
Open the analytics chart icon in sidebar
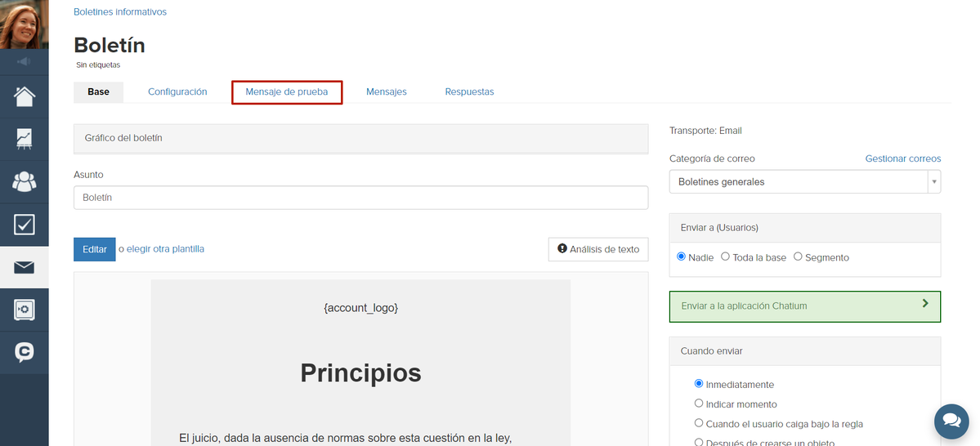[x=25, y=139]
